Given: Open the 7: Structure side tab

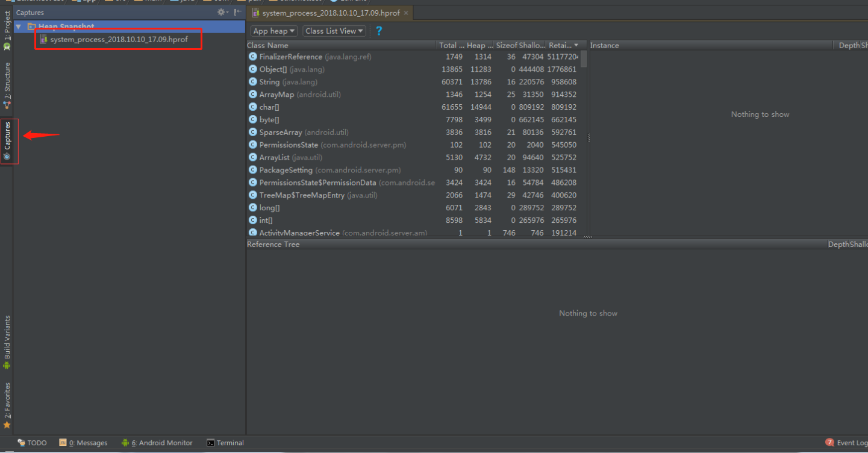Looking at the screenshot, I should point(7,86).
